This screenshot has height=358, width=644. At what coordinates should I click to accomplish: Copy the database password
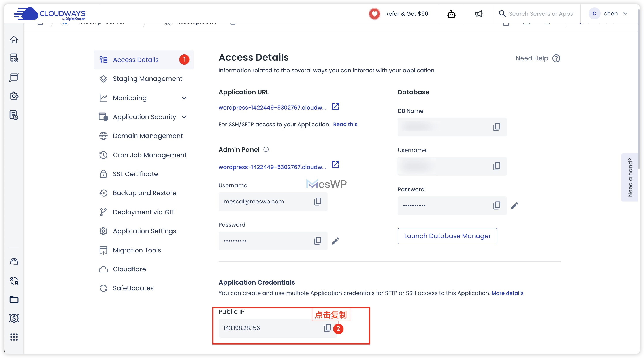pos(497,205)
